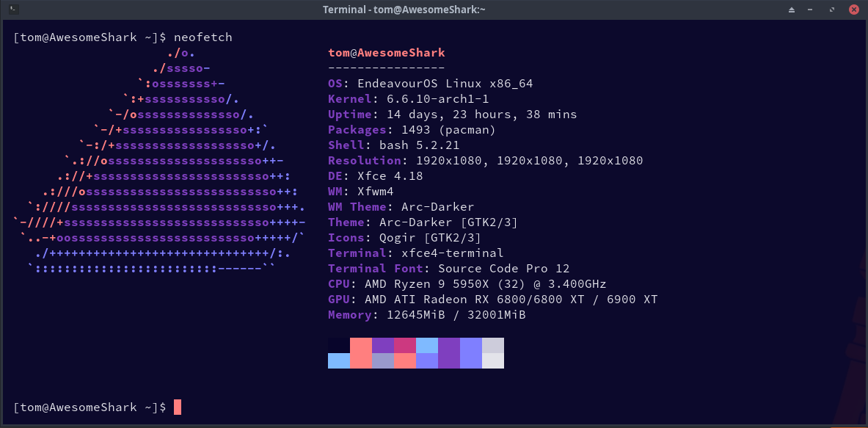Viewport: 868px width, 428px height.
Task: Pick the muted lavender-gray bottom row block
Action: click(x=382, y=360)
